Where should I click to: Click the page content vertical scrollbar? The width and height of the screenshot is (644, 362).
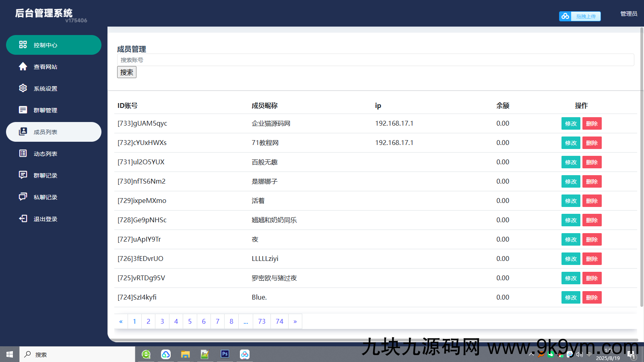pos(642,161)
